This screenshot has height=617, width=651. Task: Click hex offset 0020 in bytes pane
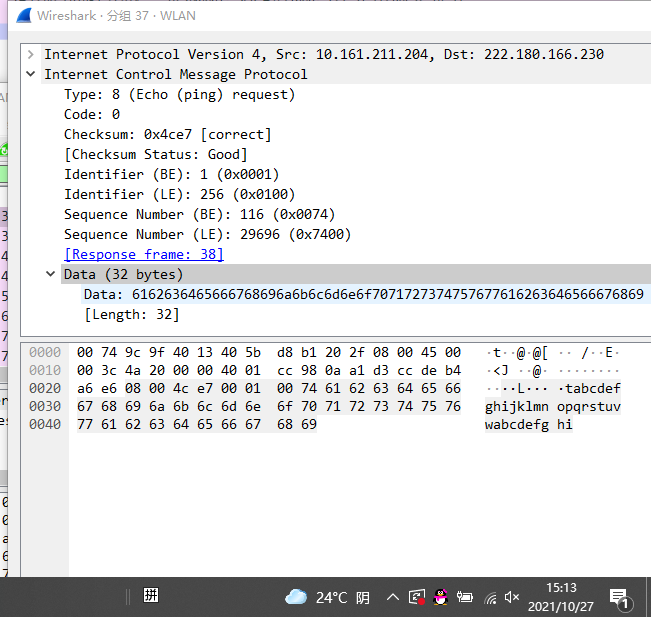click(45, 388)
